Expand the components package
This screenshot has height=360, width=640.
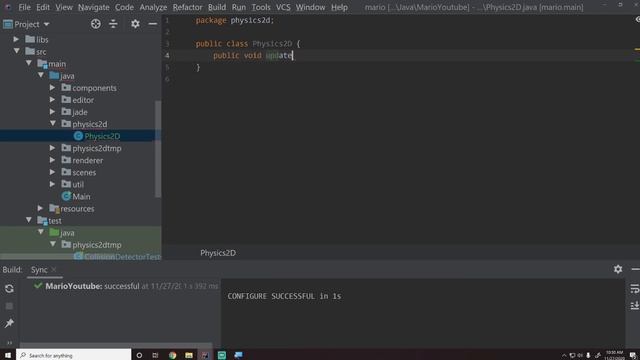53,87
